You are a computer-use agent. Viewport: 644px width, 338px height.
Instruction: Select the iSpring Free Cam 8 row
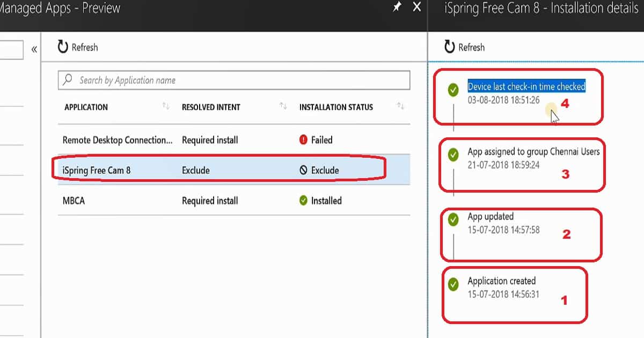(234, 170)
